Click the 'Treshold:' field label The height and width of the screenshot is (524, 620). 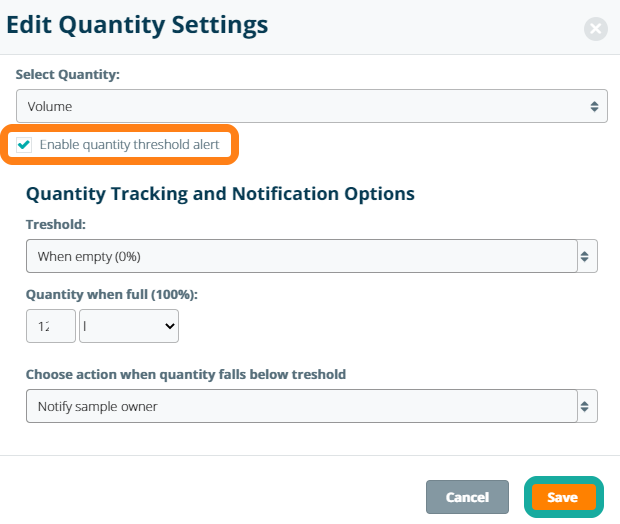(x=58, y=226)
